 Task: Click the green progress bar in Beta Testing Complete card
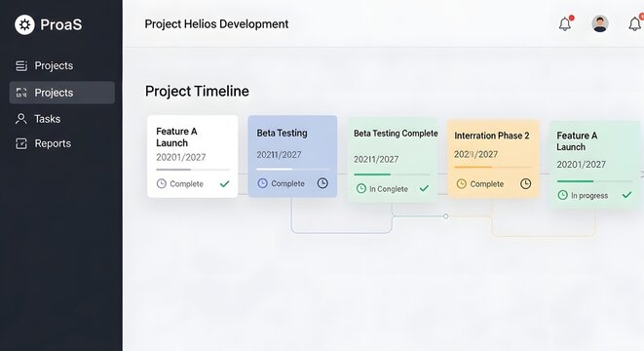click(392, 175)
